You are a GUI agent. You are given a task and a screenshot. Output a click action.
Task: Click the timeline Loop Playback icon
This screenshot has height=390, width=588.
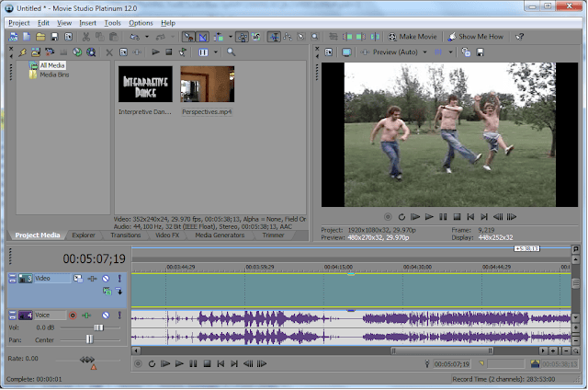[x=152, y=363]
